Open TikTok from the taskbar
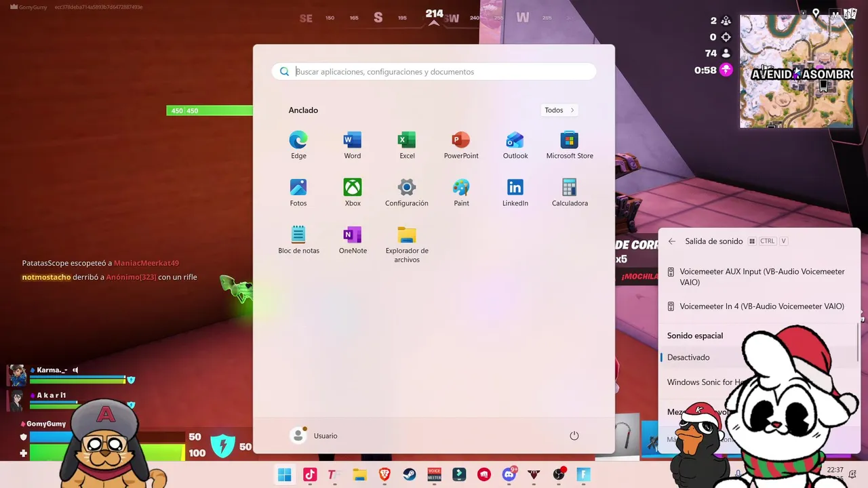 [310, 475]
